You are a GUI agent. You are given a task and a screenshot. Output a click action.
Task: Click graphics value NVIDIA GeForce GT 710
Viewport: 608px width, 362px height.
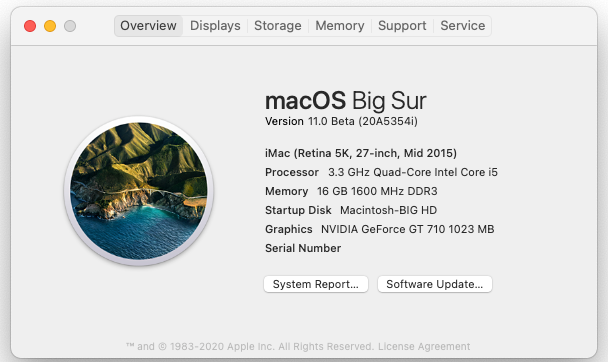pyautogui.click(x=408, y=229)
